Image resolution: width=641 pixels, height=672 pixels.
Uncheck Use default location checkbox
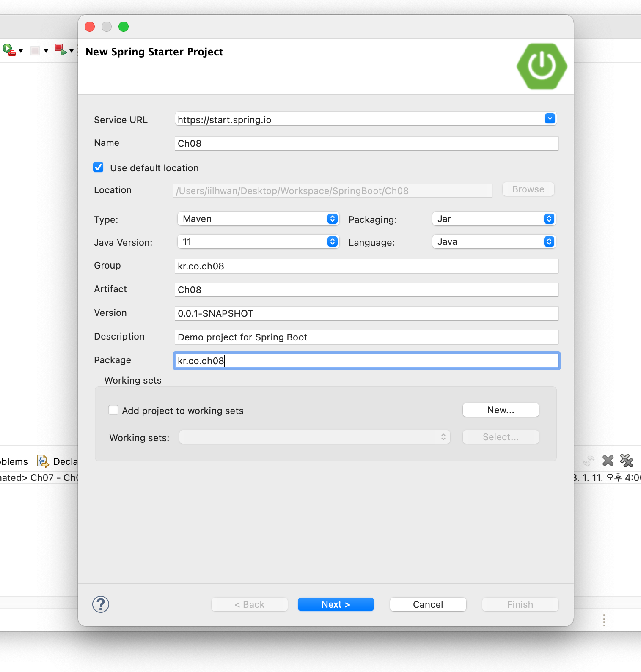click(x=98, y=167)
